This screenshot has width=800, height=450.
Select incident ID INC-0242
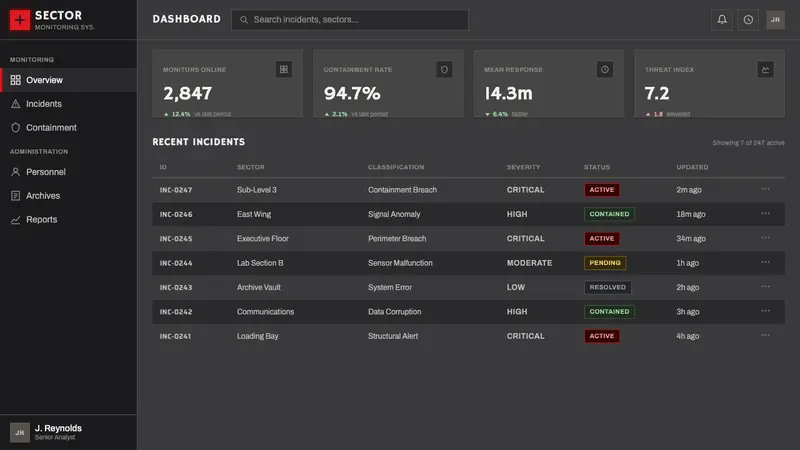176,312
